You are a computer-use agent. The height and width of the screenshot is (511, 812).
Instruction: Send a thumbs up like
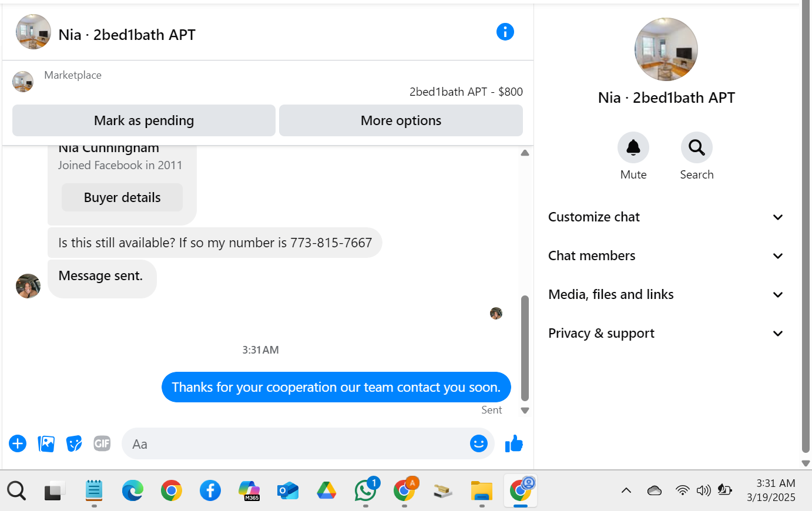(514, 443)
